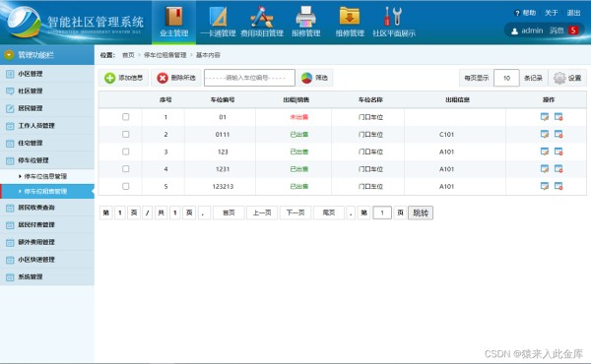Screen dimensions: 591x364
Task: Open 工作人员管理 sidebar menu
Action: 47,126
